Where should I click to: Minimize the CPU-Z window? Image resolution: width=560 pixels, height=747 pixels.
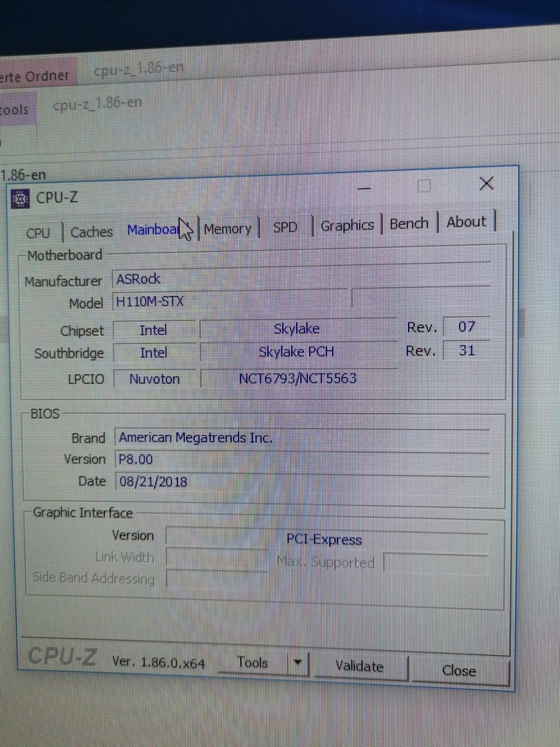coord(364,188)
